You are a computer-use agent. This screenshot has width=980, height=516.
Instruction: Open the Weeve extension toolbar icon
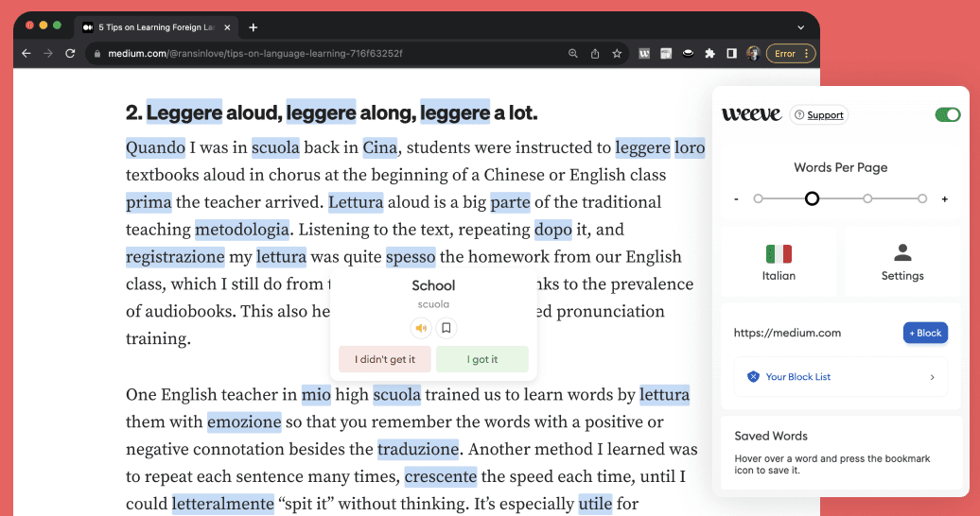[x=645, y=54]
